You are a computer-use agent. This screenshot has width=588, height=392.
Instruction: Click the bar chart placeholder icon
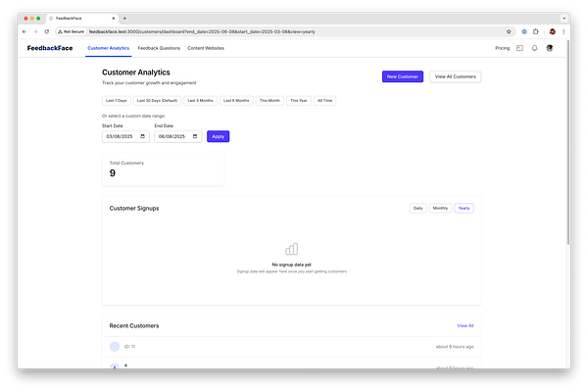[x=291, y=249]
